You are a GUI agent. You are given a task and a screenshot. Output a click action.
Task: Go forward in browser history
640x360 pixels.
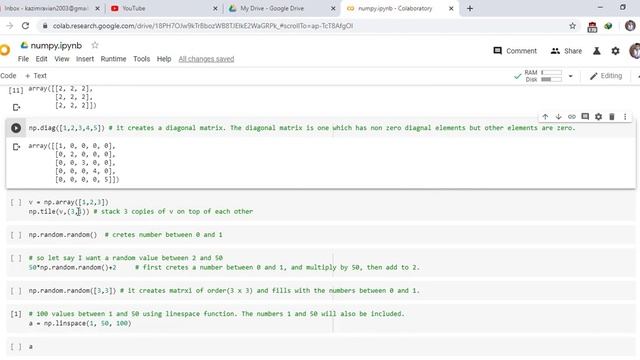point(9,26)
